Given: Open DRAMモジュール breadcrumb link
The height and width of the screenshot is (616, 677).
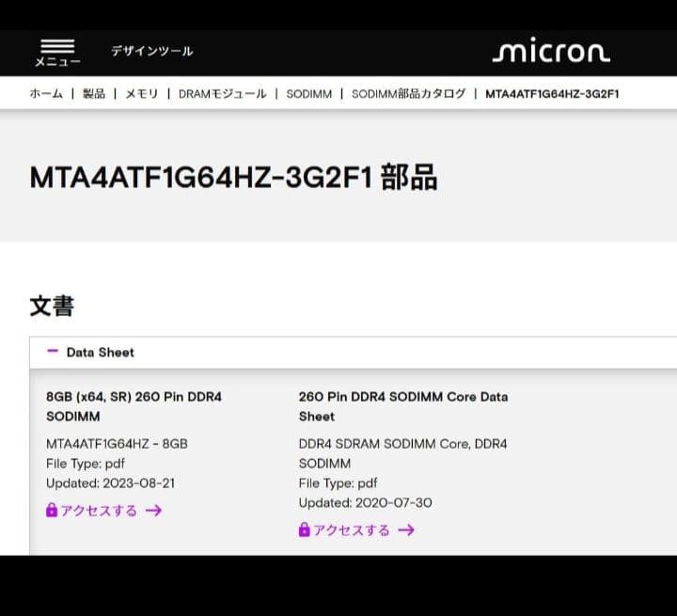Looking at the screenshot, I should pyautogui.click(x=222, y=94).
